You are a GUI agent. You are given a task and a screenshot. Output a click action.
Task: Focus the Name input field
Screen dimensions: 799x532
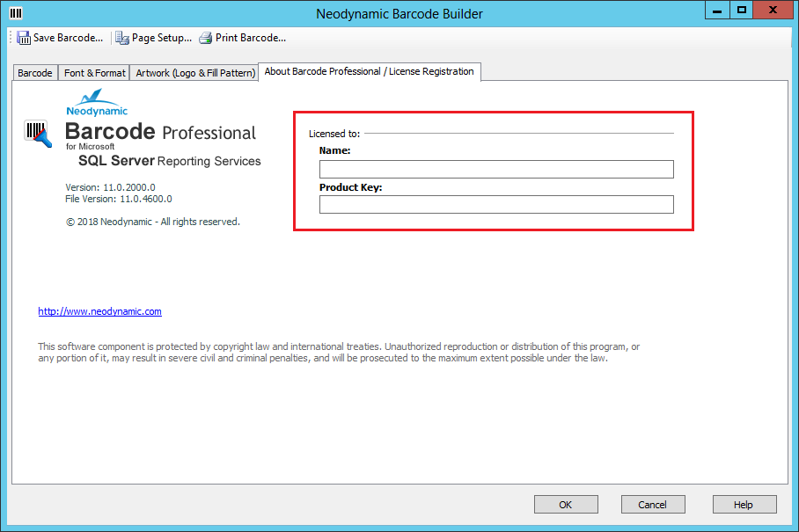tap(496, 170)
